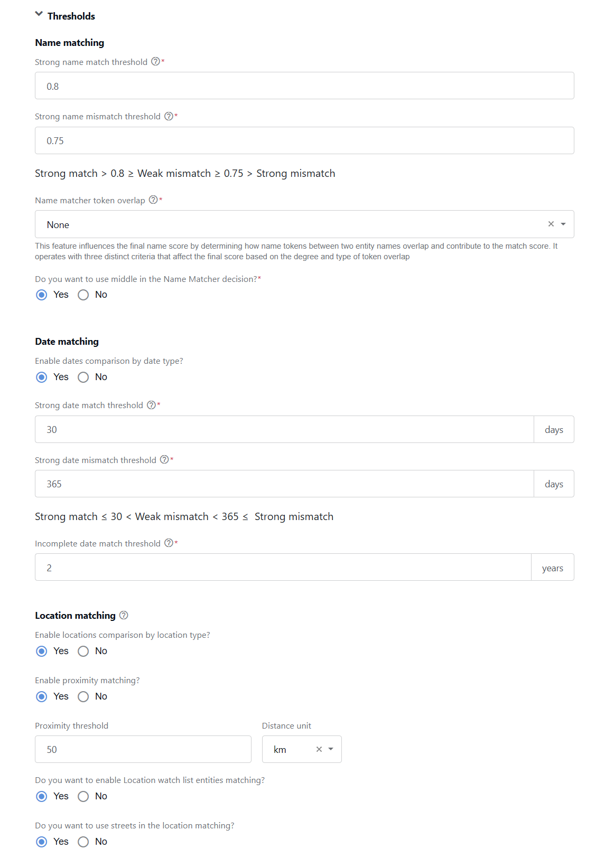Clear the km distance unit selection
The height and width of the screenshot is (868, 605).
point(319,749)
